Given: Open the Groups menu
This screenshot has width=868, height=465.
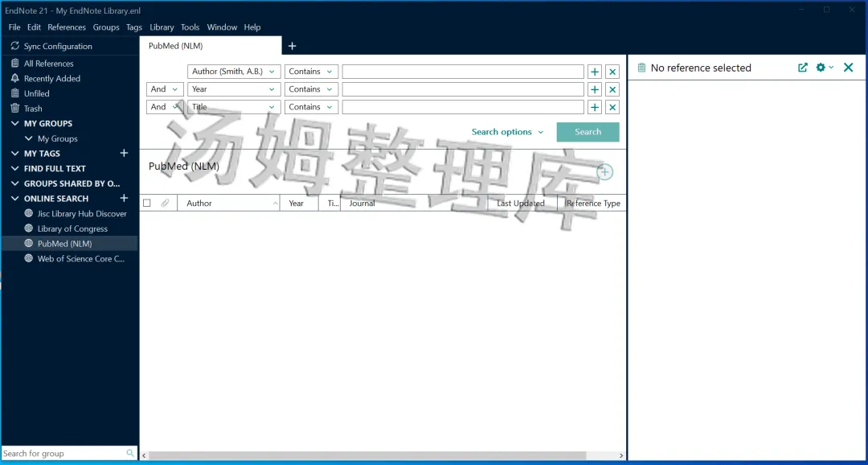Looking at the screenshot, I should click(106, 27).
